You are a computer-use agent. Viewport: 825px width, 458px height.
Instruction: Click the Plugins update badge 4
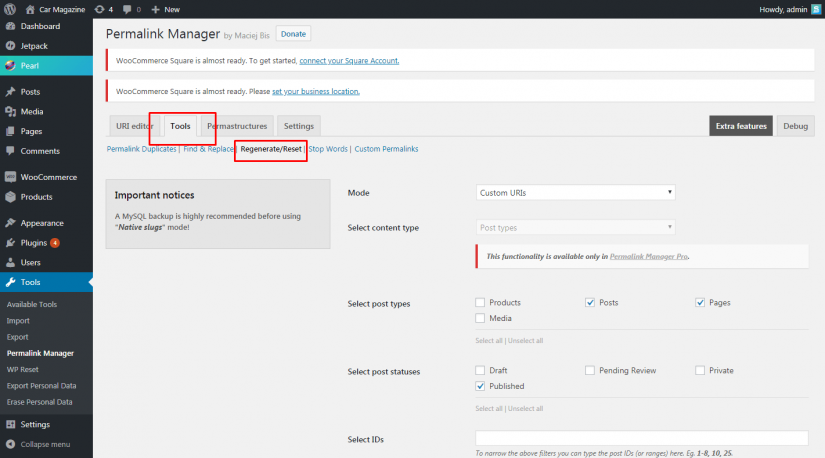[55, 243]
